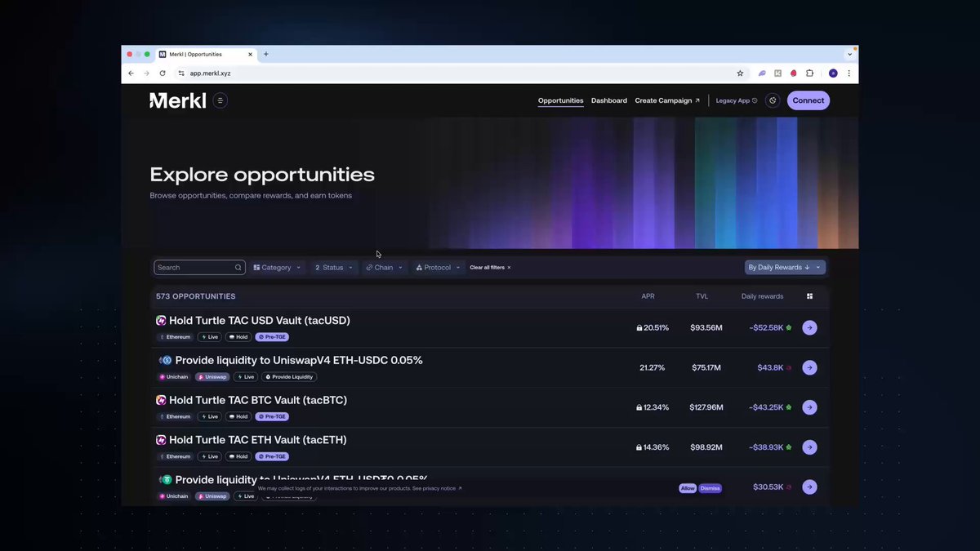The image size is (980, 551).
Task: Click the browser forward arrow
Action: click(147, 73)
